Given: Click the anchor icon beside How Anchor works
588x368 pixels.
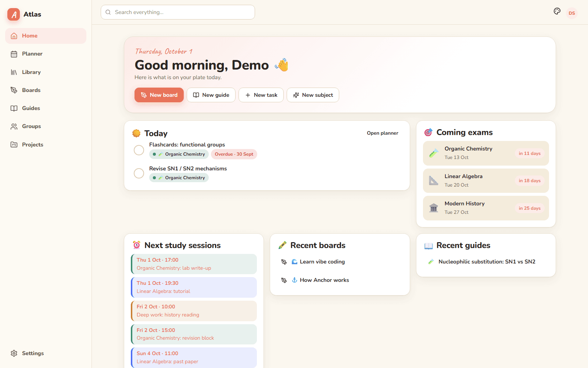Looking at the screenshot, I should [294, 280].
